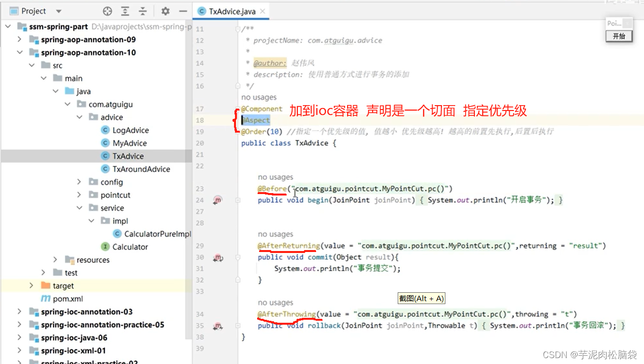
Task: Click the TxAroundAdvice class icon
Action: tap(105, 169)
